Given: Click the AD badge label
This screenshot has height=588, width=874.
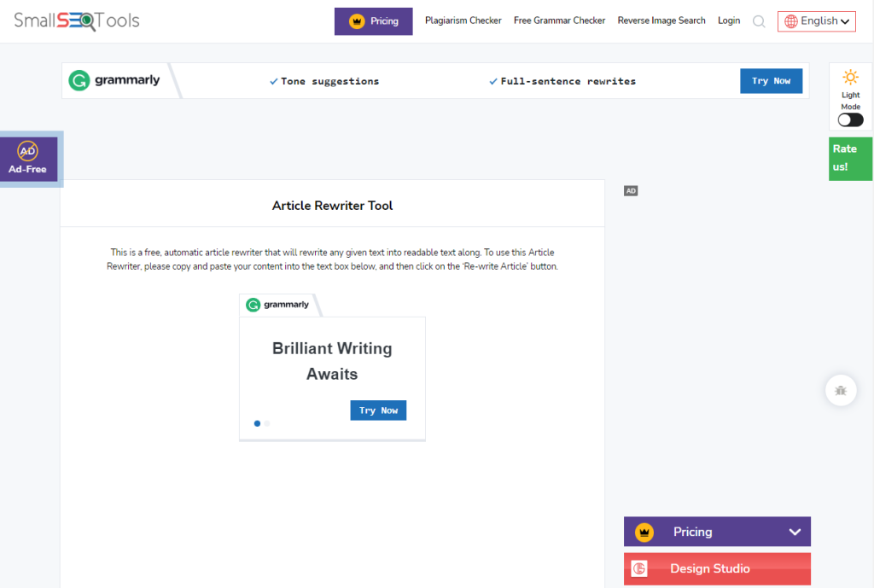Looking at the screenshot, I should 631,190.
